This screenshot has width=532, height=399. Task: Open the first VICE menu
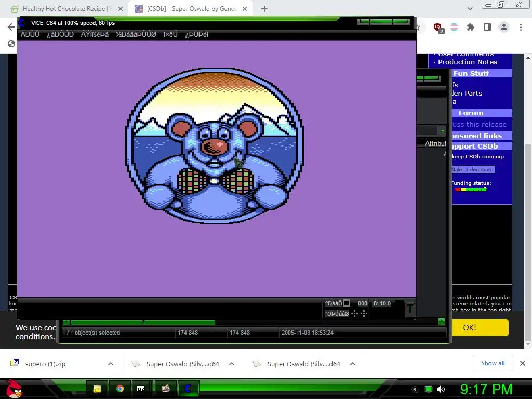30,34
